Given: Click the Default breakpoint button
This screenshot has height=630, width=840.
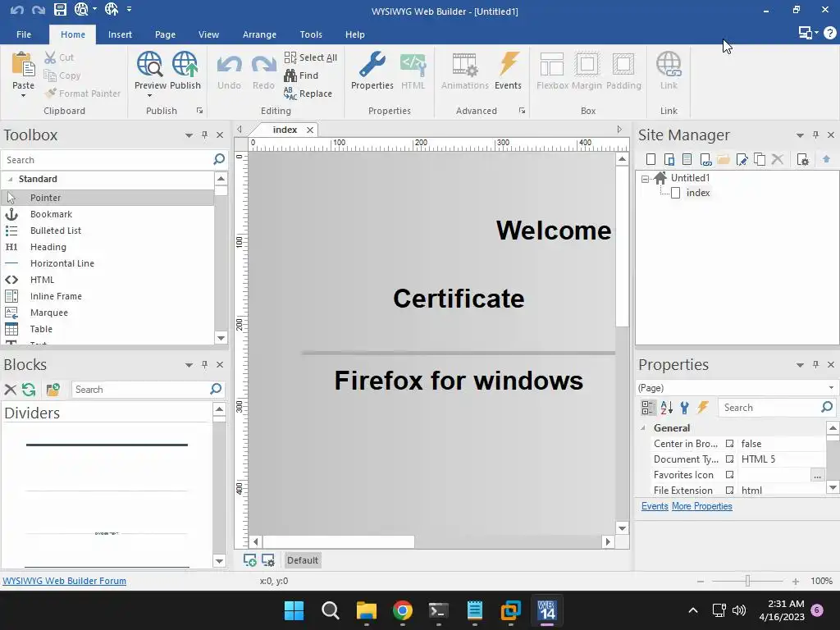Looking at the screenshot, I should (x=303, y=559).
